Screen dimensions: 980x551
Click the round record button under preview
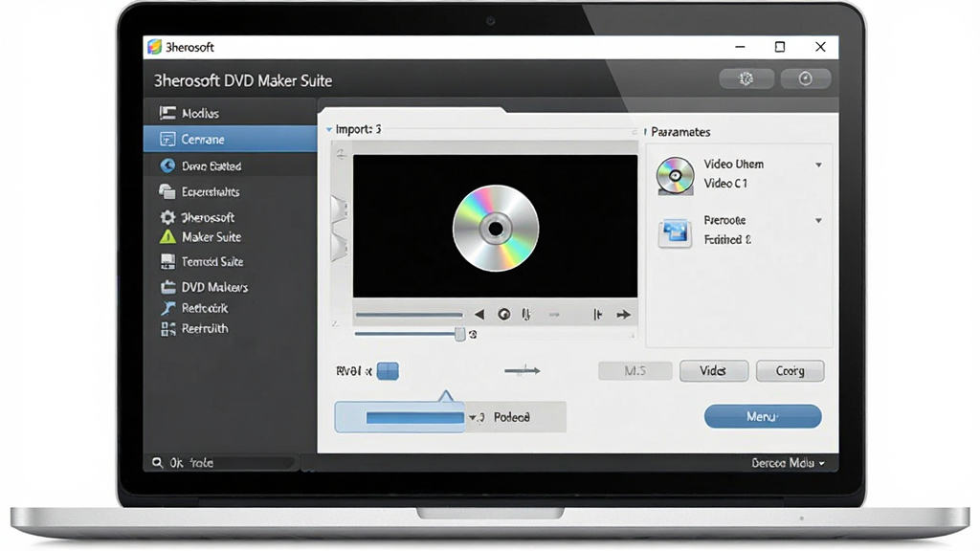[503, 314]
